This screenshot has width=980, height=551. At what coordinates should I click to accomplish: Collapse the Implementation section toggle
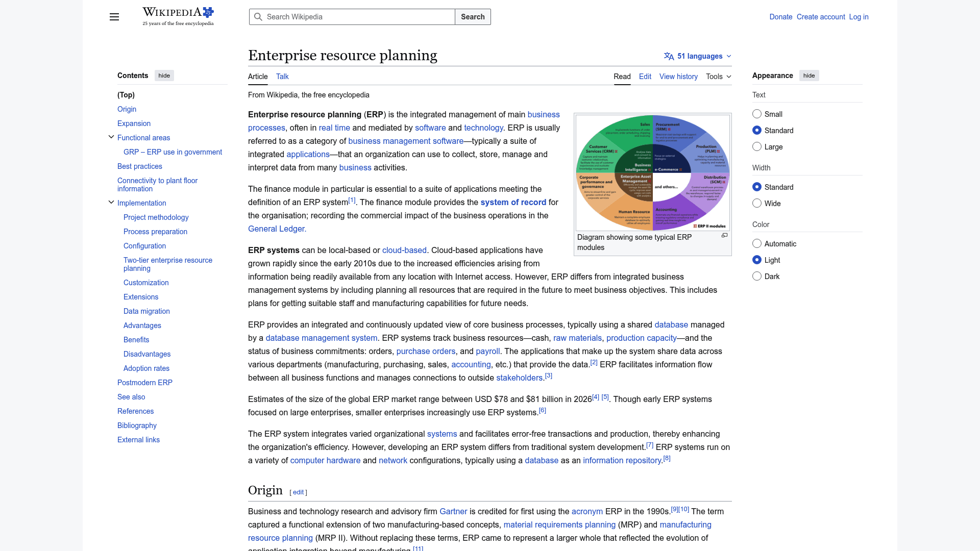tap(111, 202)
